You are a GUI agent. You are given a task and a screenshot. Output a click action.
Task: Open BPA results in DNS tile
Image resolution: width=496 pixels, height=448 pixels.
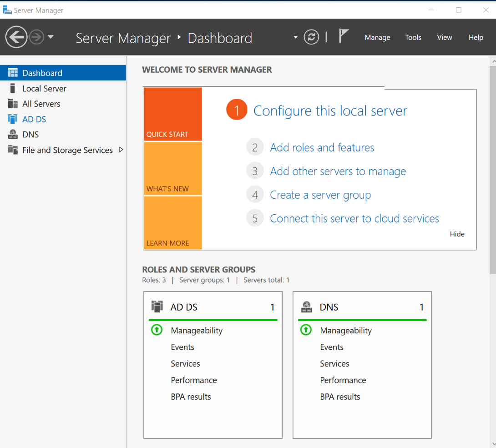pyautogui.click(x=340, y=397)
